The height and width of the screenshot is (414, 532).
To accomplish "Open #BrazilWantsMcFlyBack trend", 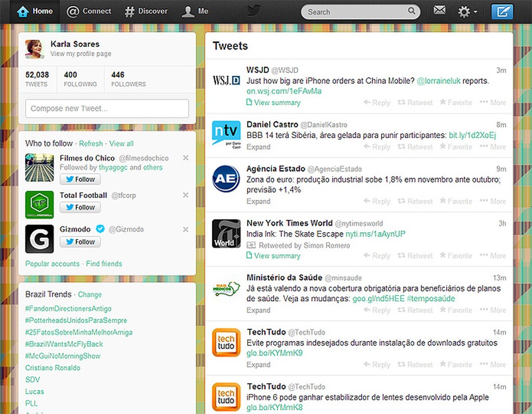I will pyautogui.click(x=64, y=344).
